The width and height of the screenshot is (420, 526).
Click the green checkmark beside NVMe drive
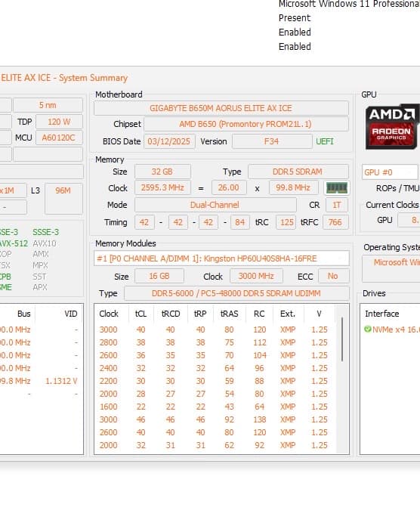pyautogui.click(x=368, y=330)
